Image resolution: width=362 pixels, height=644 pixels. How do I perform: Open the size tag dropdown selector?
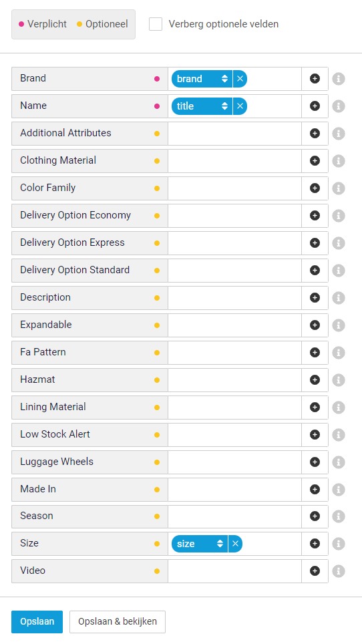pos(200,544)
